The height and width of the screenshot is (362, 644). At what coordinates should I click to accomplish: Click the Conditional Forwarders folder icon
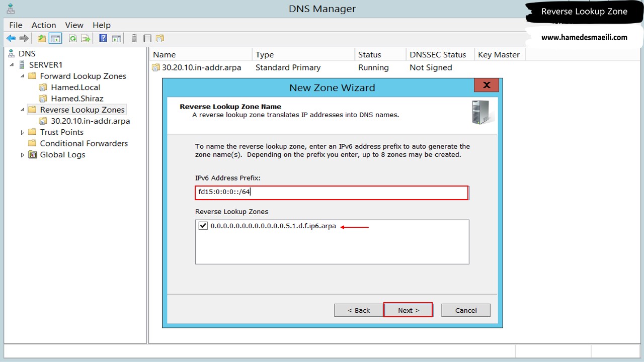coord(33,143)
